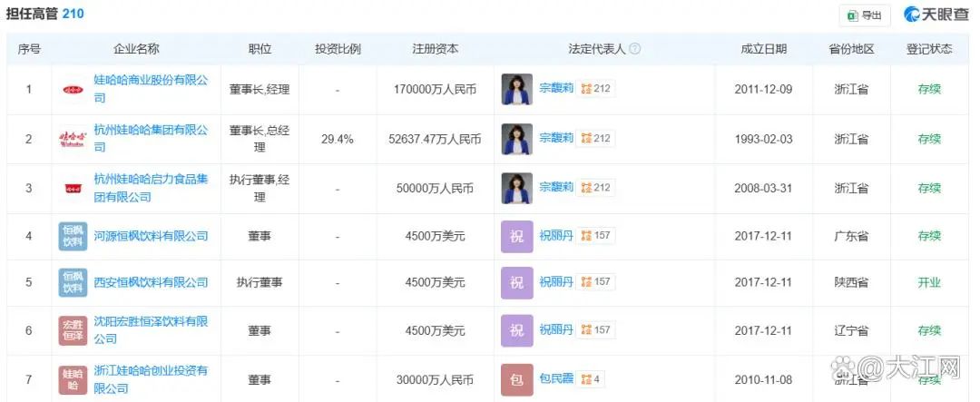Screen dimensions: 980x402
Task: Click the 成立日期 column header
Action: pos(763,49)
